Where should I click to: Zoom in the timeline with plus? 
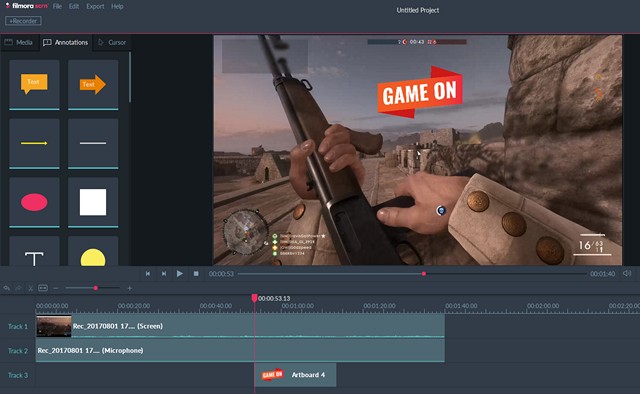pyautogui.click(x=129, y=288)
